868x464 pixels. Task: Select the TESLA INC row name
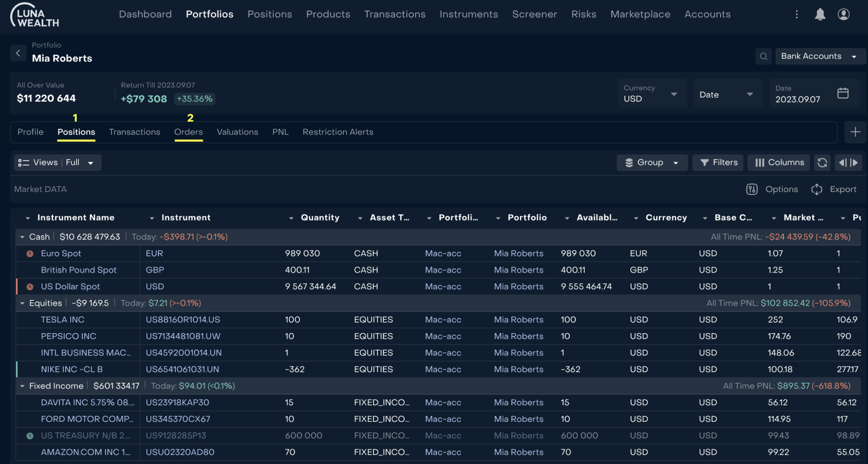tap(63, 320)
